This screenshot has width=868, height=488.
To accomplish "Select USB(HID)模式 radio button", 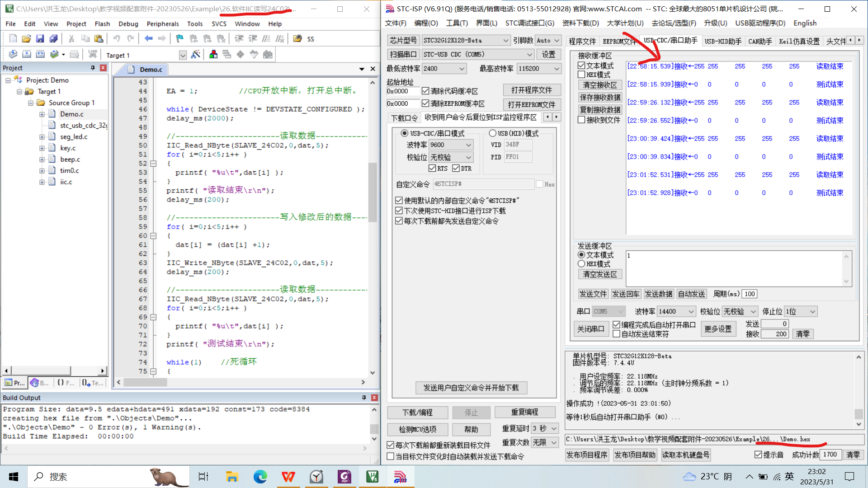I will (x=493, y=133).
